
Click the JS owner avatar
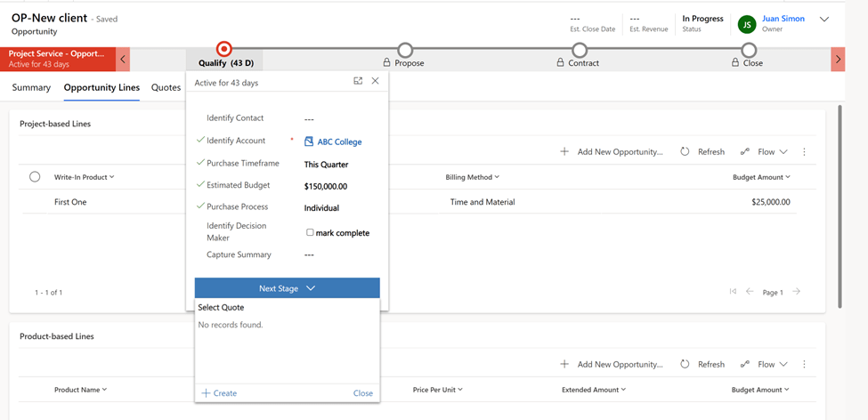pos(746,23)
